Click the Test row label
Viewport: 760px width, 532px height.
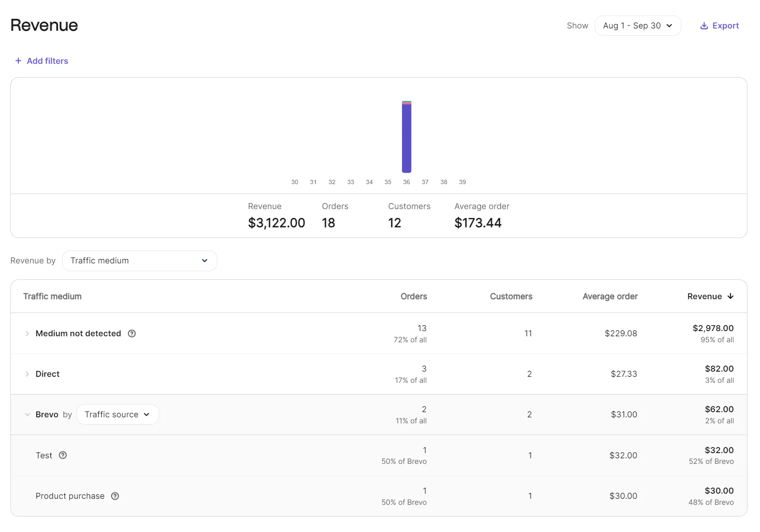pos(44,455)
